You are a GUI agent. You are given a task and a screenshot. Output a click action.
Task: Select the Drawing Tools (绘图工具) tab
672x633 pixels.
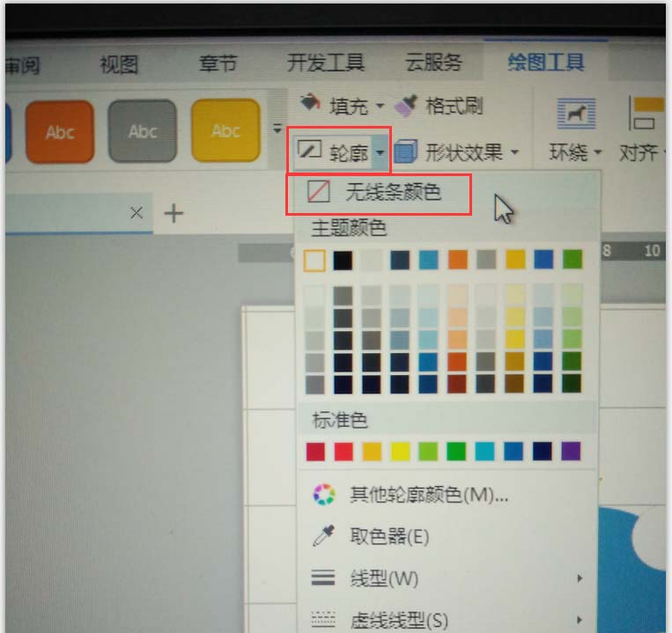click(546, 63)
